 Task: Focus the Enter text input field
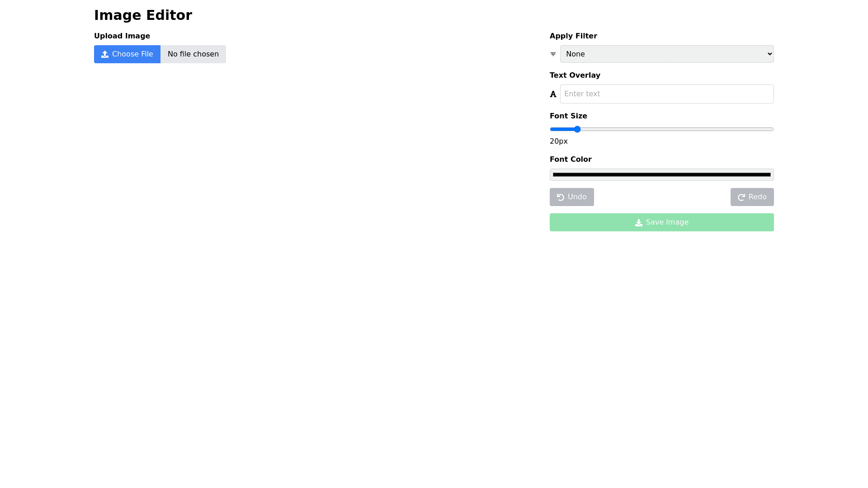[667, 94]
